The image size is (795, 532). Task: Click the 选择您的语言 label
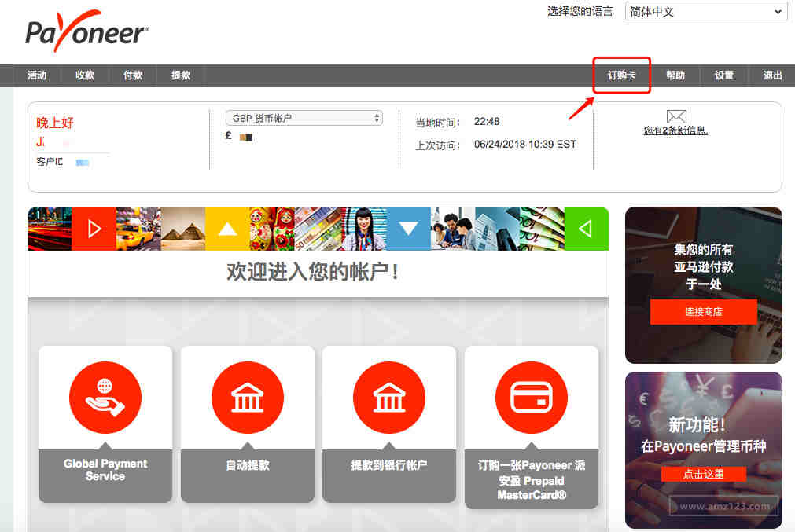pos(580,11)
